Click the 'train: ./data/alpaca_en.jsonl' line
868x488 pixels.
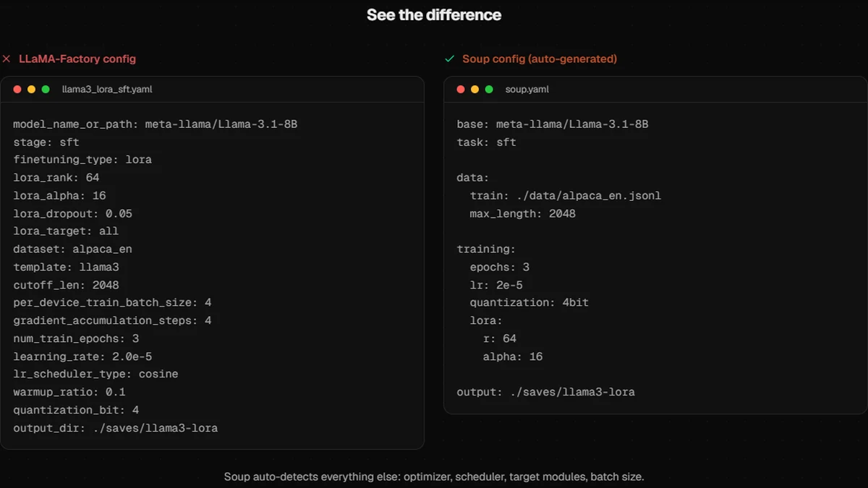566,196
